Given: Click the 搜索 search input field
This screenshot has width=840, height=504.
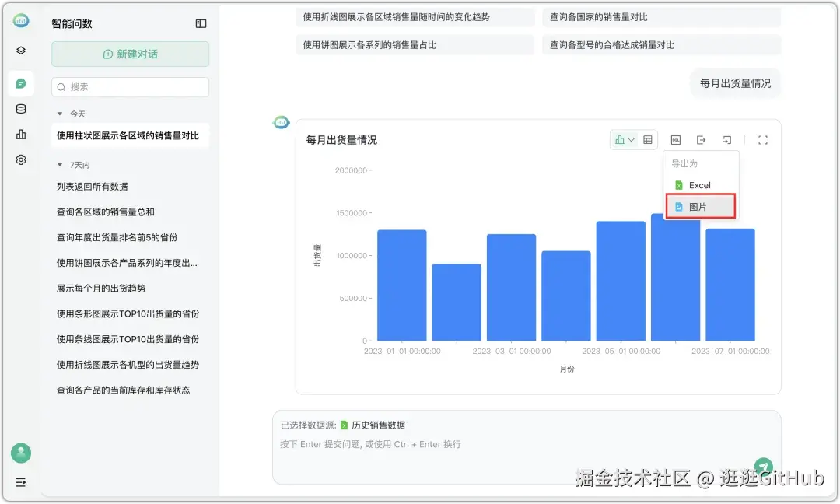Looking at the screenshot, I should pyautogui.click(x=130, y=87).
